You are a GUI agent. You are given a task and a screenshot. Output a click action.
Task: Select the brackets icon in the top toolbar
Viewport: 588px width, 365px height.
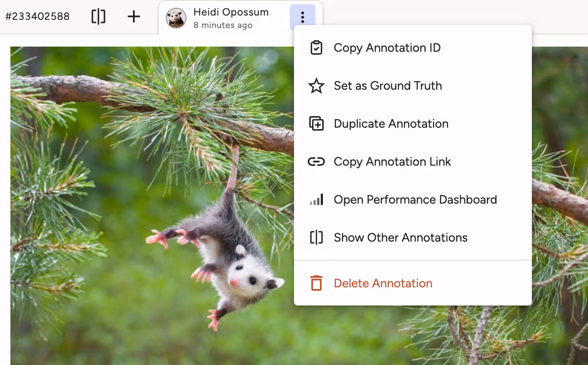(98, 16)
